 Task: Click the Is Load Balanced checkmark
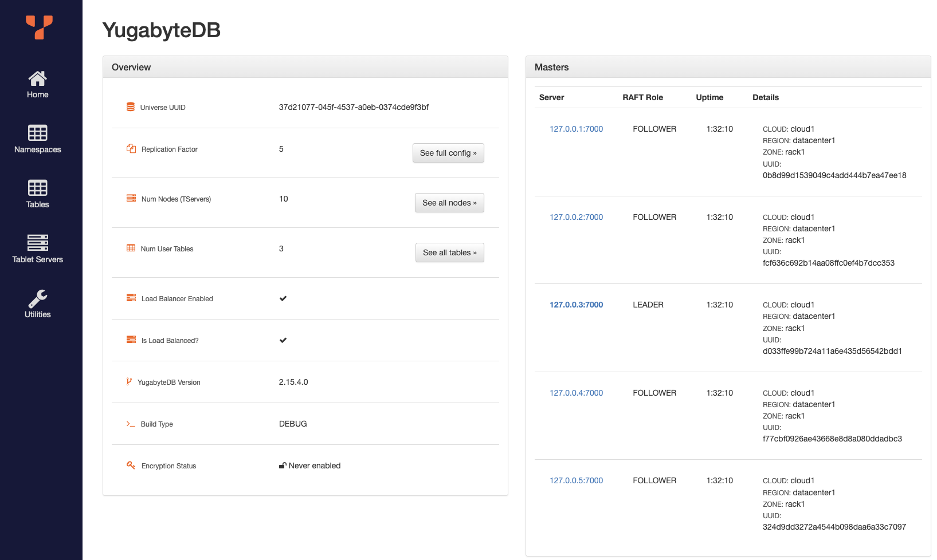tap(283, 340)
